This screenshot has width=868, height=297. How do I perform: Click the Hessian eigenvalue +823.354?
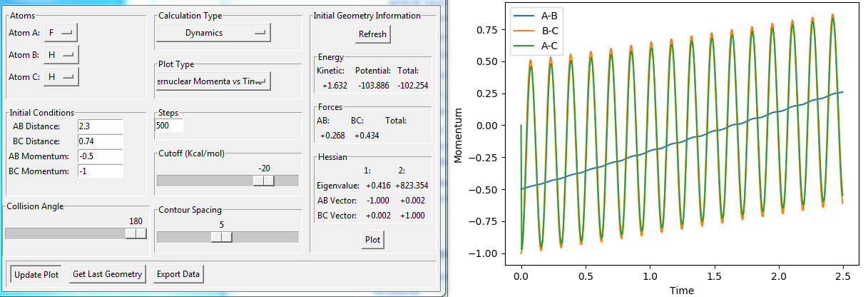click(412, 186)
